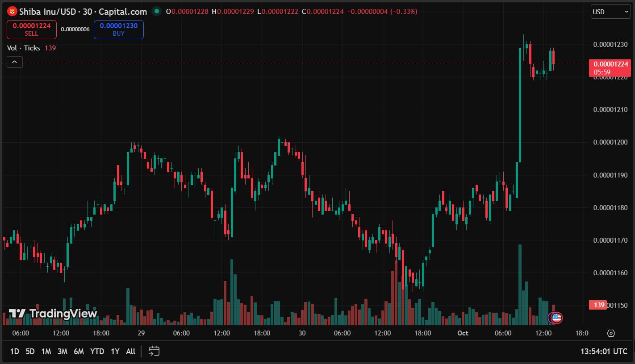Choose the YTD time range

tap(97, 352)
